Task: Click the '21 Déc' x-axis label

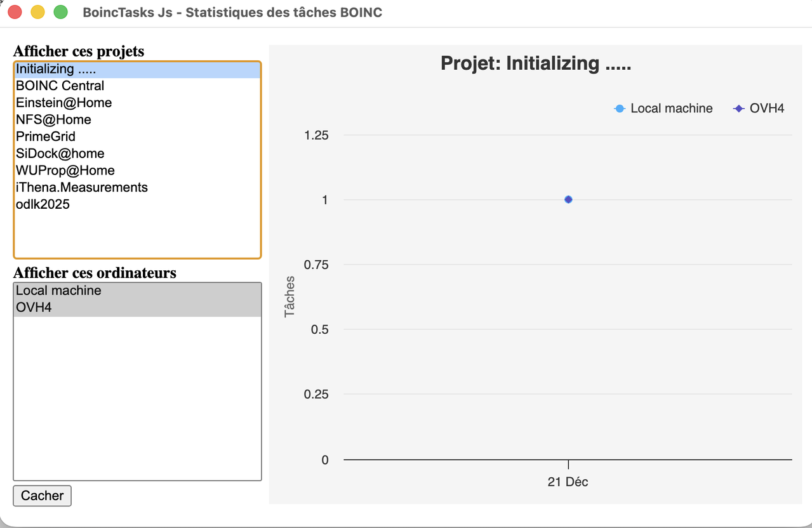Action: tap(568, 482)
